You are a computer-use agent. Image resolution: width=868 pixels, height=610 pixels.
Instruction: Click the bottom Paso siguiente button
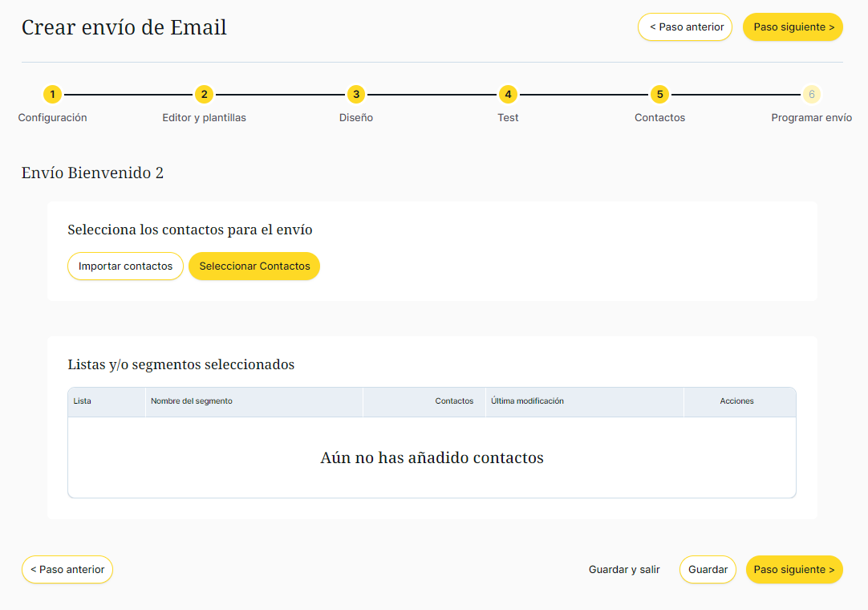(x=794, y=570)
